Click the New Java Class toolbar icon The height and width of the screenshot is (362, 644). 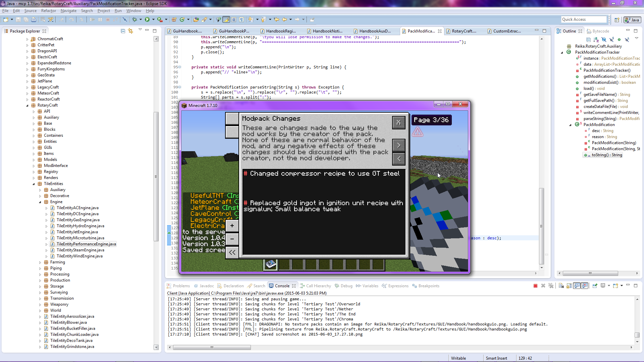(182, 20)
